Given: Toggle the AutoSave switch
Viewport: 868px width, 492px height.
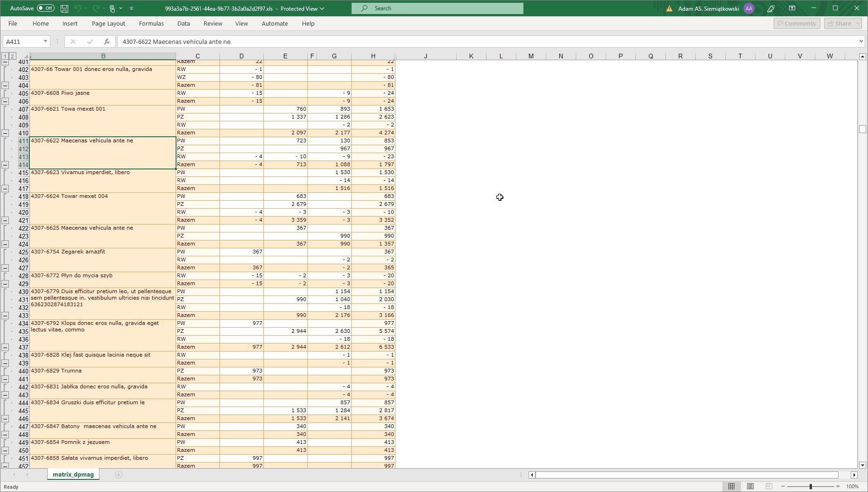Looking at the screenshot, I should tap(45, 8).
